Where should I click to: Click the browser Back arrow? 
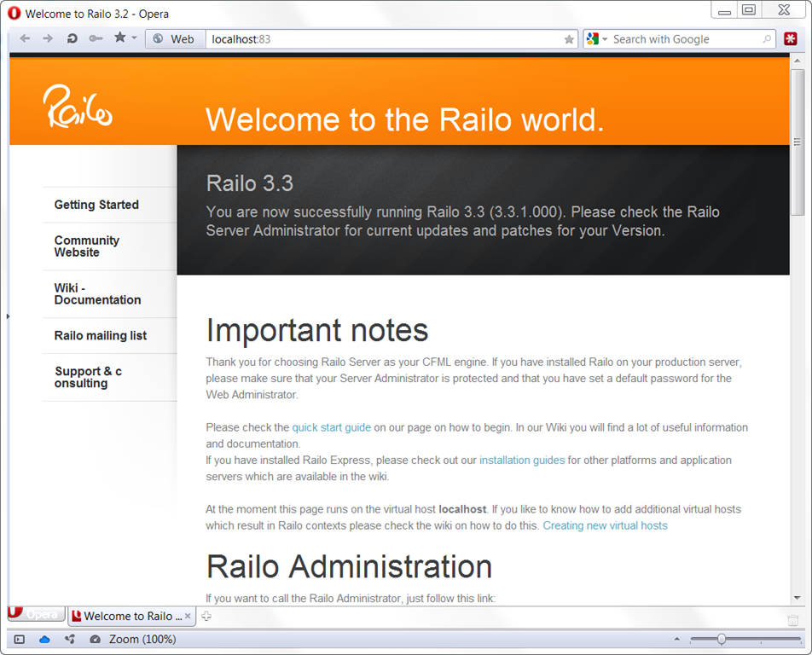[x=25, y=38]
